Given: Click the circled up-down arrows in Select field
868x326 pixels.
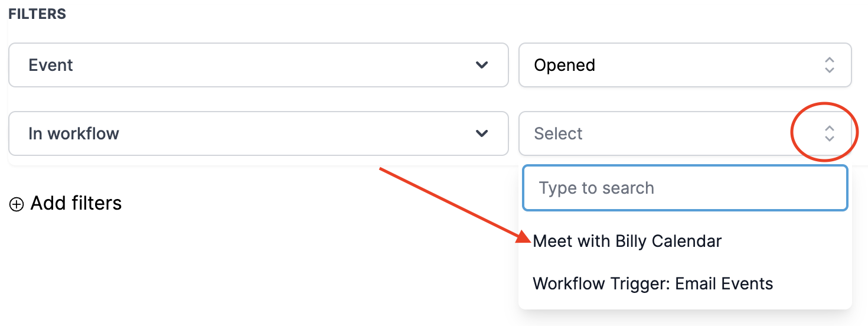Looking at the screenshot, I should pos(829,133).
